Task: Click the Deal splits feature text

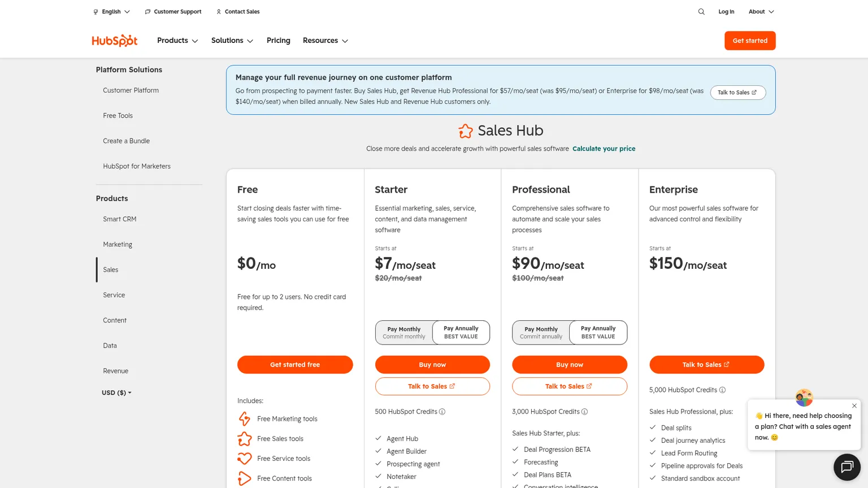Action: click(x=676, y=428)
